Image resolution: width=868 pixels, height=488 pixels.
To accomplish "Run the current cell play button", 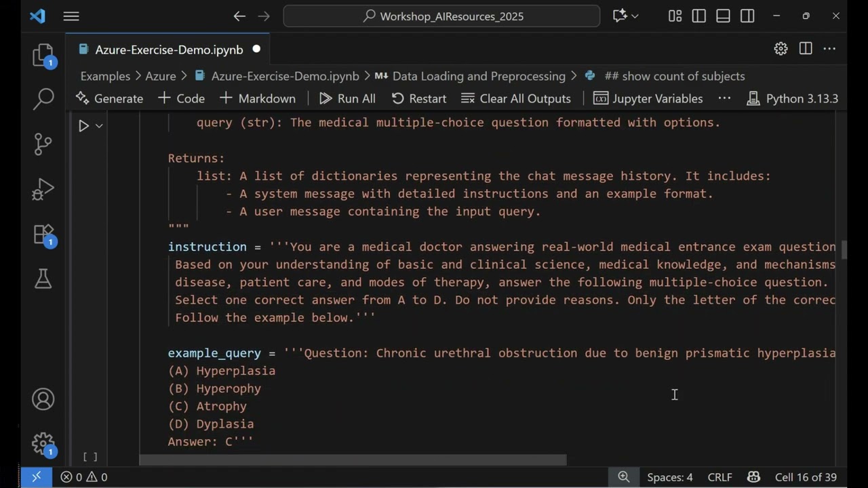I will point(83,125).
